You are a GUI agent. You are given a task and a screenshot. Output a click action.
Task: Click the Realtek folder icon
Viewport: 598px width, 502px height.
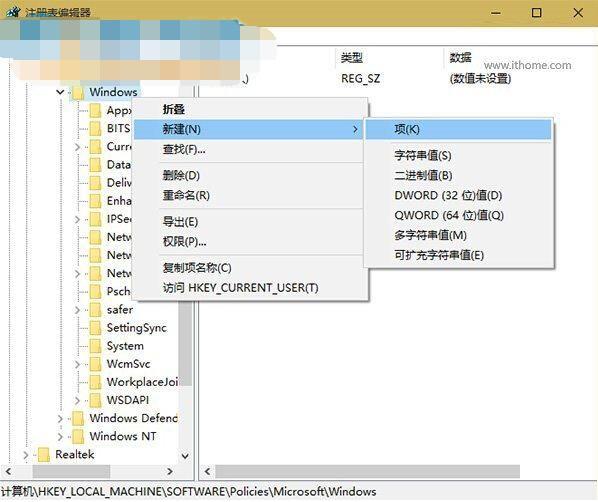point(44,455)
